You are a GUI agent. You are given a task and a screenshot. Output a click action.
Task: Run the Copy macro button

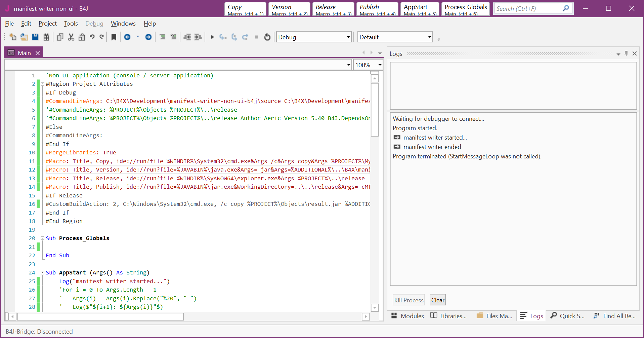coord(245,9)
